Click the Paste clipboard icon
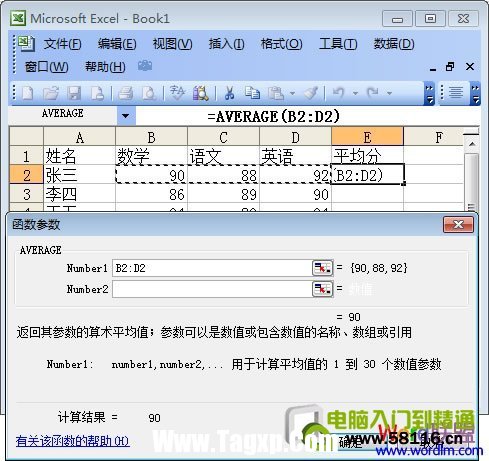Image resolution: width=489 pixels, height=461 pixels. point(276,93)
